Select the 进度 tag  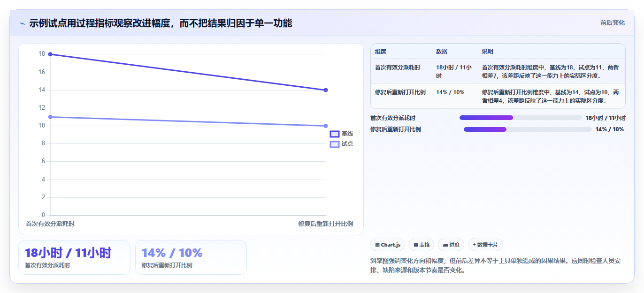451,245
